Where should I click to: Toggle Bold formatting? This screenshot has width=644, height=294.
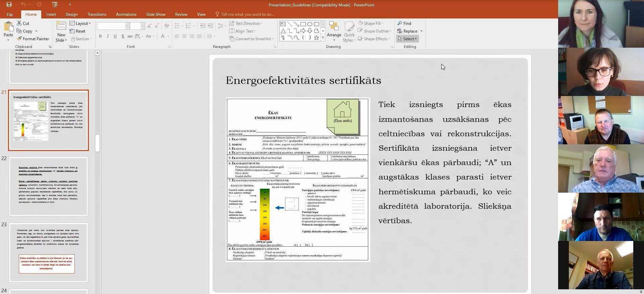[100, 36]
